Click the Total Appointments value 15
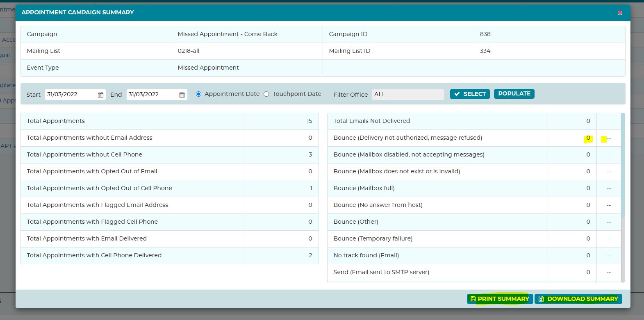This screenshot has width=644, height=320. click(309, 121)
